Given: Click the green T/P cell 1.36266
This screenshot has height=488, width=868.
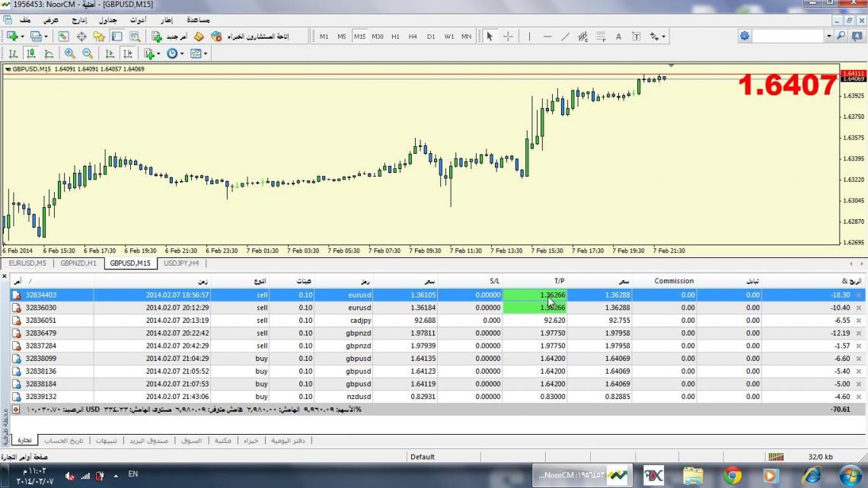Looking at the screenshot, I should point(533,295).
